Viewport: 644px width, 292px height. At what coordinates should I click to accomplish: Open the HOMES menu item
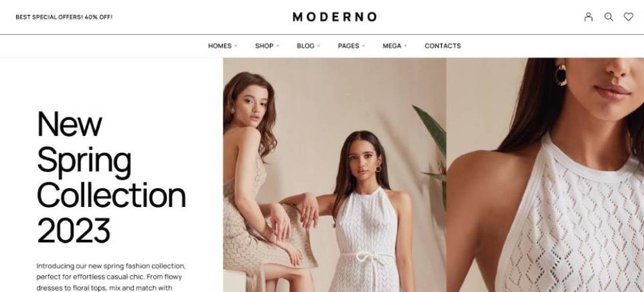pyautogui.click(x=220, y=46)
